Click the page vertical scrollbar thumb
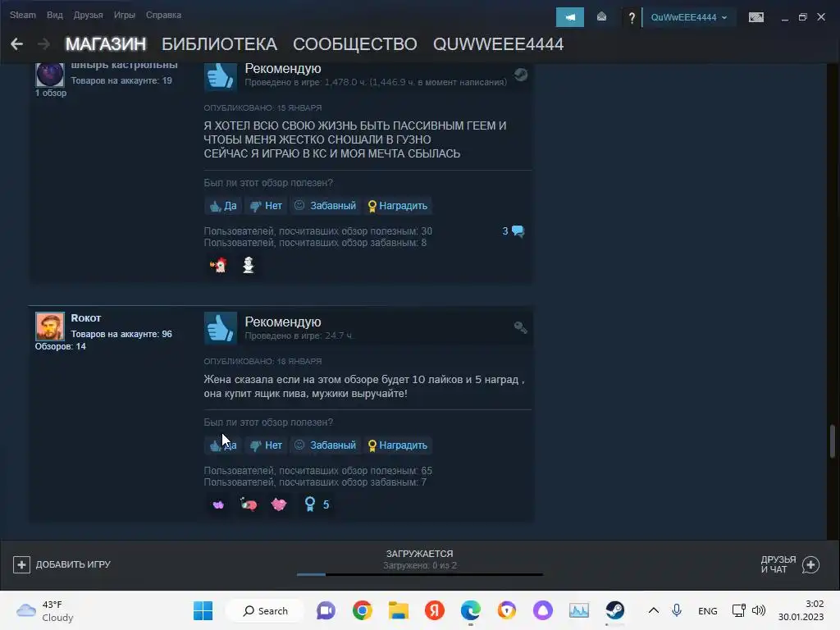Image resolution: width=840 pixels, height=630 pixels. coord(832,441)
